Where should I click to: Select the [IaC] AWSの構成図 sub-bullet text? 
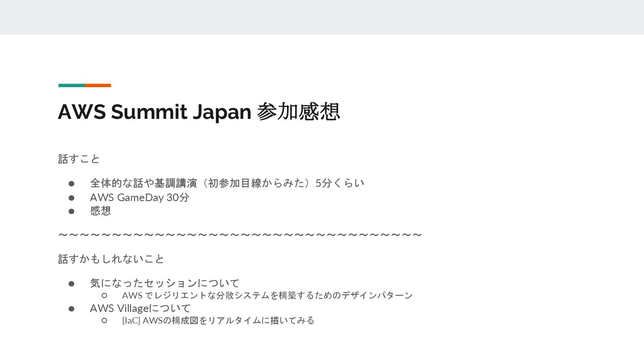[218, 320]
